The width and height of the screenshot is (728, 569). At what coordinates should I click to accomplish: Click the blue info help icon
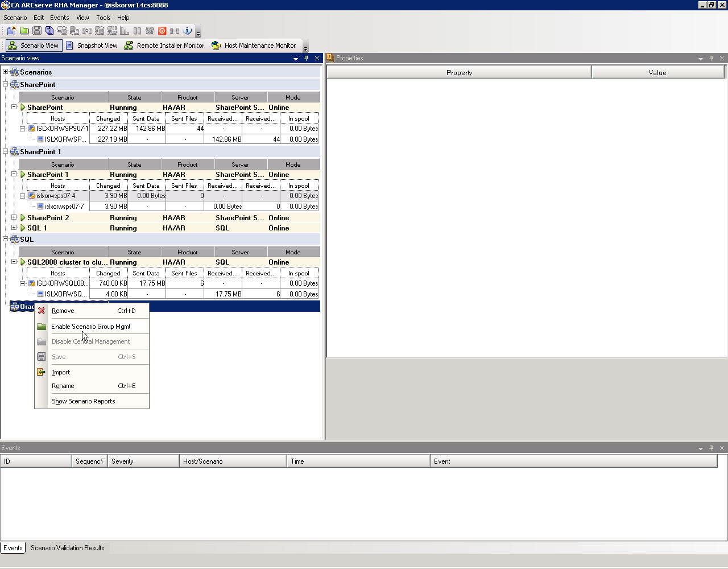coord(186,31)
